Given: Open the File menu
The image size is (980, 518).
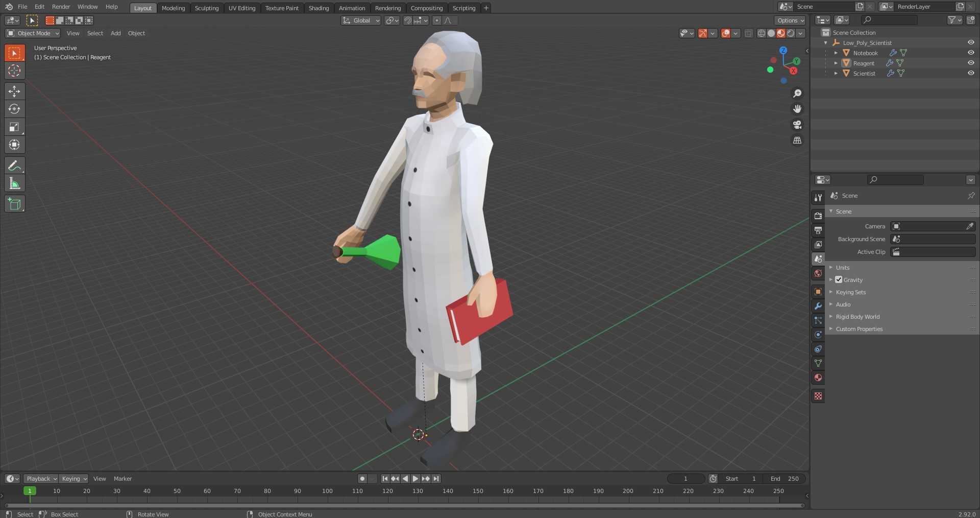Looking at the screenshot, I should tap(22, 7).
